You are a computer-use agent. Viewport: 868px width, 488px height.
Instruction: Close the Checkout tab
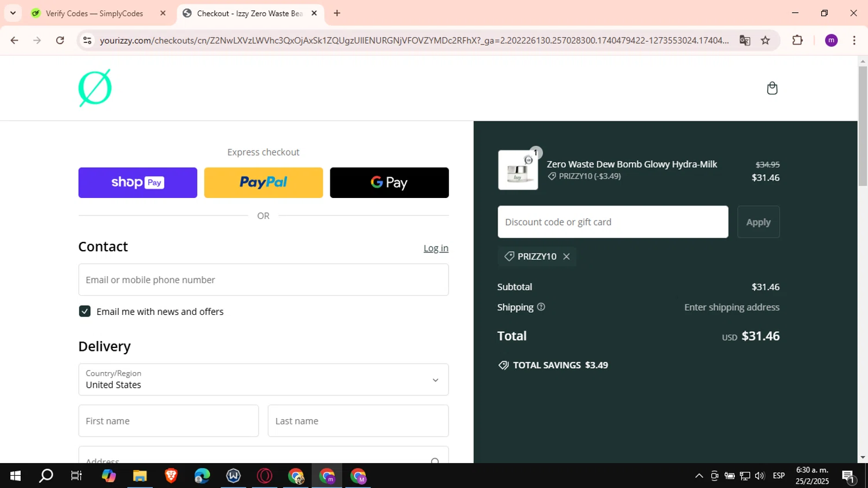click(x=314, y=13)
